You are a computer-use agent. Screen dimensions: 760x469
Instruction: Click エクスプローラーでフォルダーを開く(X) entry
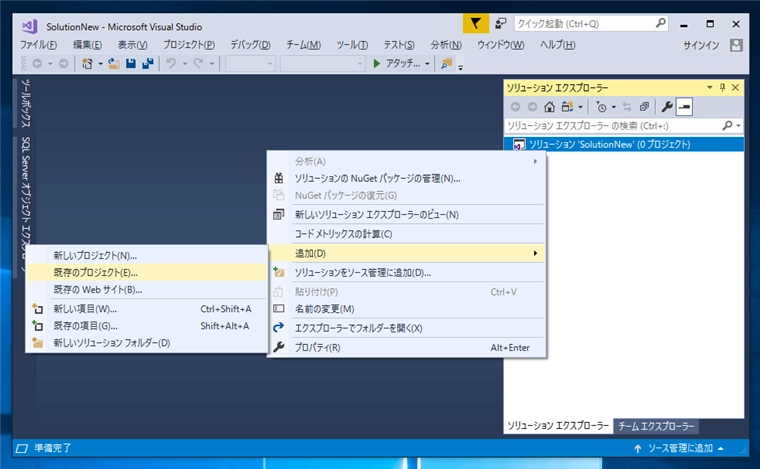point(406,328)
